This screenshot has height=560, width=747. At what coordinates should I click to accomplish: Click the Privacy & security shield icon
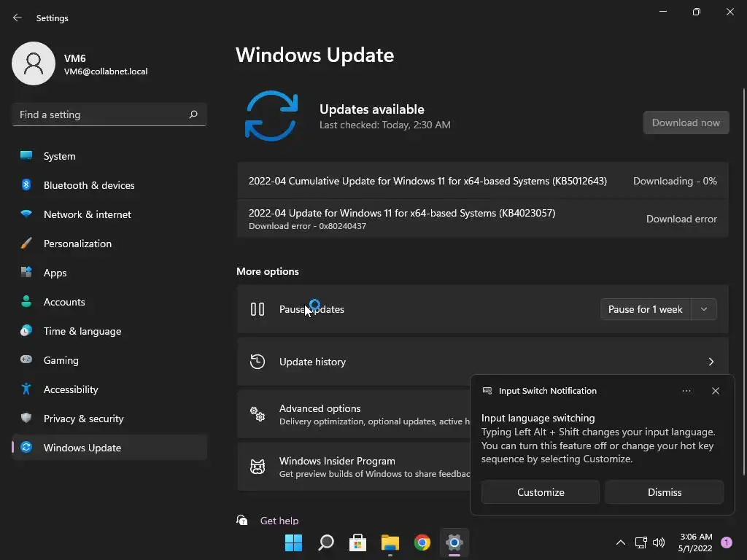[x=26, y=418]
